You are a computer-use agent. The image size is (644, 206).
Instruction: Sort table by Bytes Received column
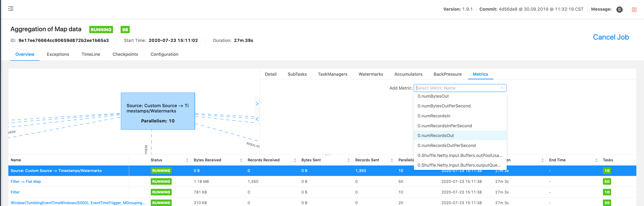(x=241, y=160)
